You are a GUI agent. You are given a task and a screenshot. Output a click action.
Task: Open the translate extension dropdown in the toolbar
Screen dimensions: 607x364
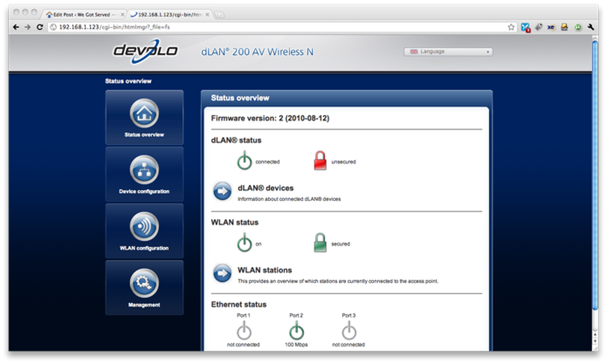[525, 27]
